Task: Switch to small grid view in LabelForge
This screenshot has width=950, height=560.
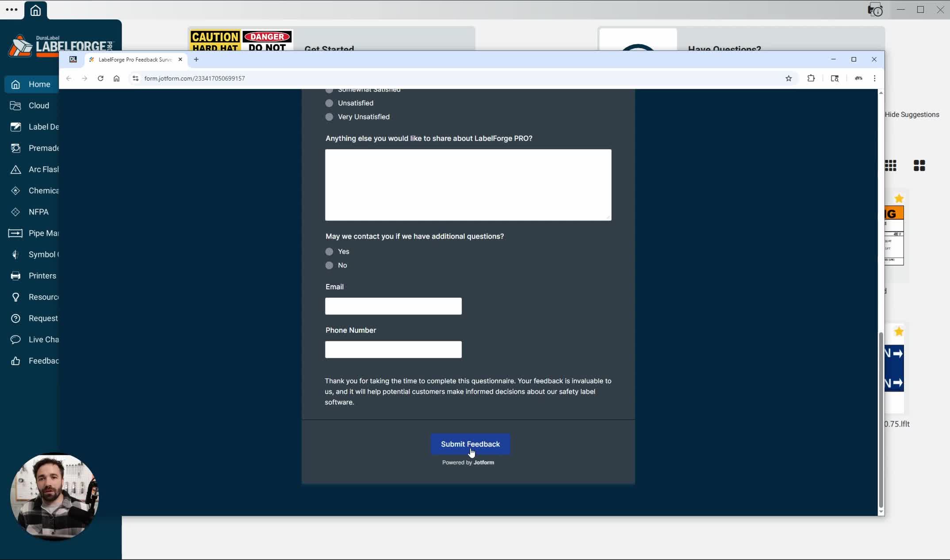Action: pyautogui.click(x=891, y=165)
